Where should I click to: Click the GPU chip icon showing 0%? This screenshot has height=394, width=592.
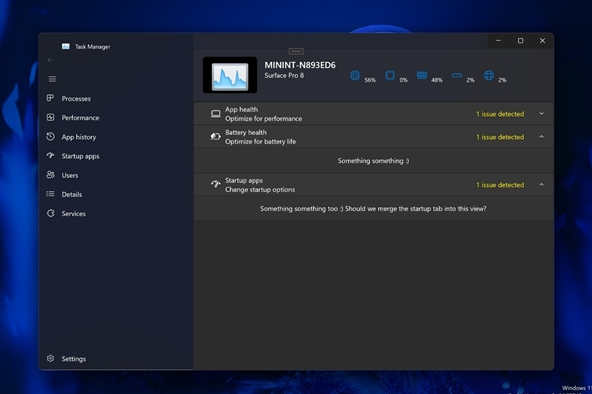point(390,75)
